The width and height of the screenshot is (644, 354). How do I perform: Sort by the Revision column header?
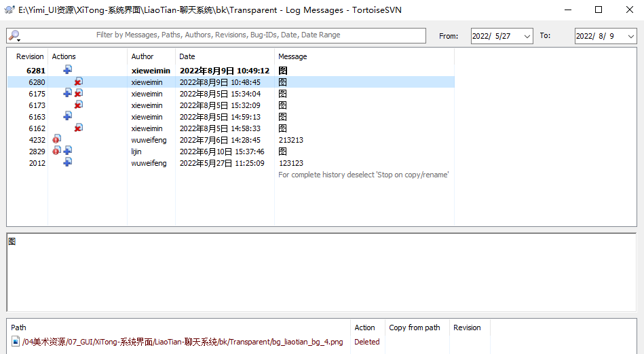click(x=30, y=57)
